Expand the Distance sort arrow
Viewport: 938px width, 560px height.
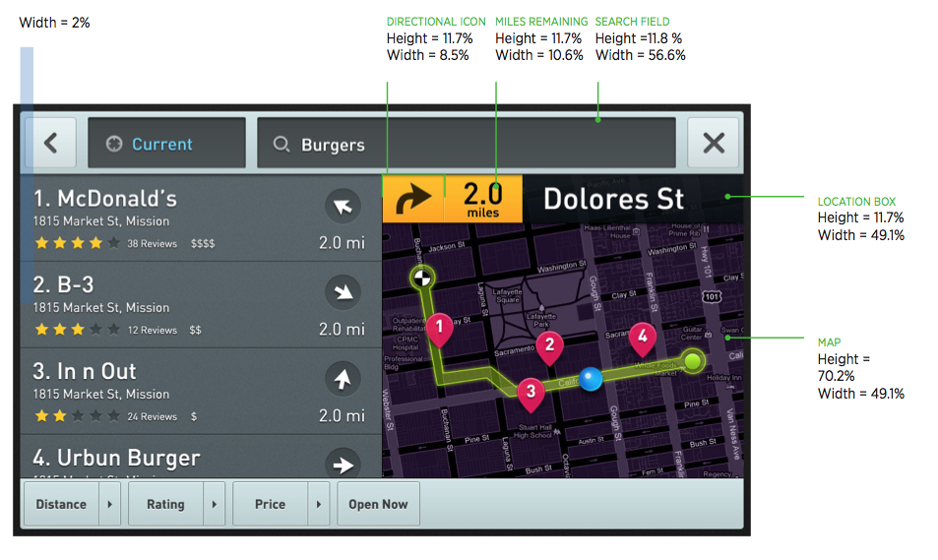coord(109,504)
